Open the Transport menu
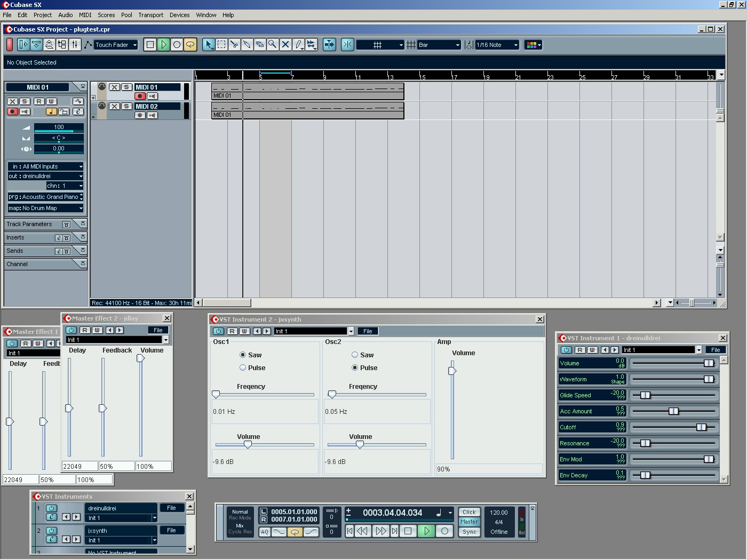Screen dimensions: 747x560 tap(150, 15)
